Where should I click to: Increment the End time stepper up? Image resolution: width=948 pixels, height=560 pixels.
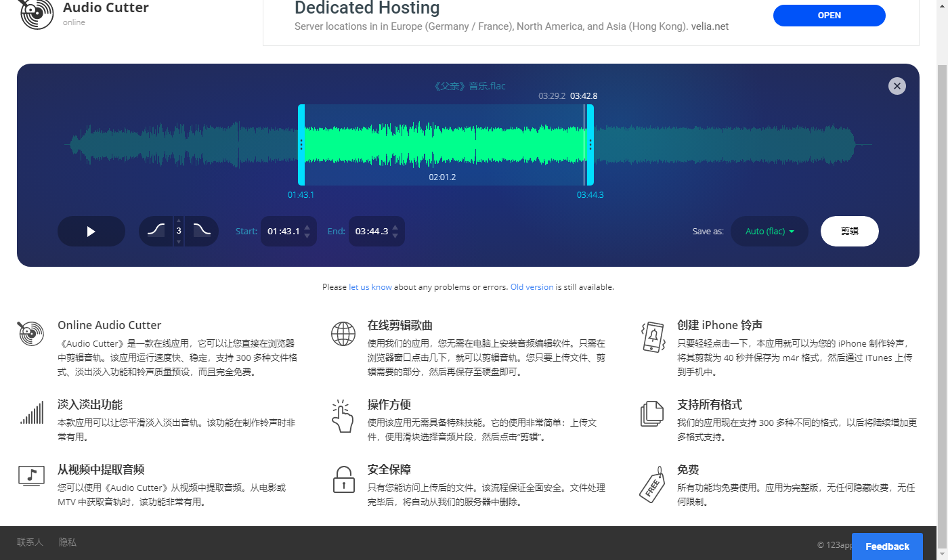[395, 227]
